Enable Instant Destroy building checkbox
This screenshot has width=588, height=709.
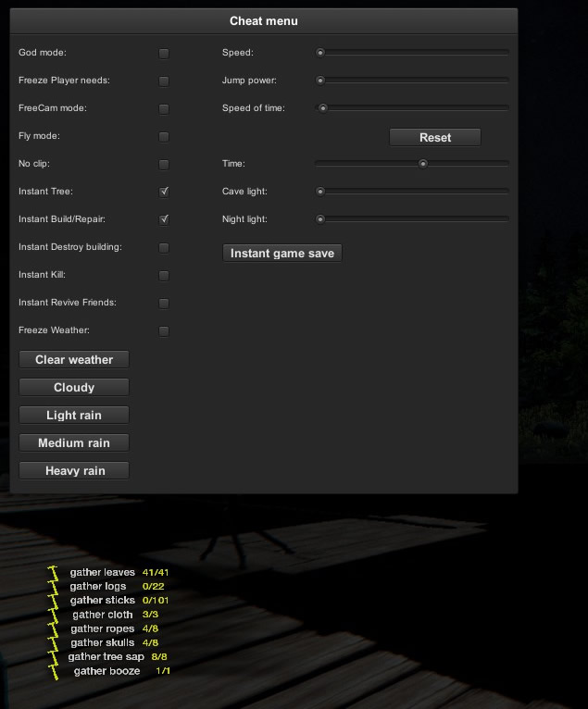point(164,248)
